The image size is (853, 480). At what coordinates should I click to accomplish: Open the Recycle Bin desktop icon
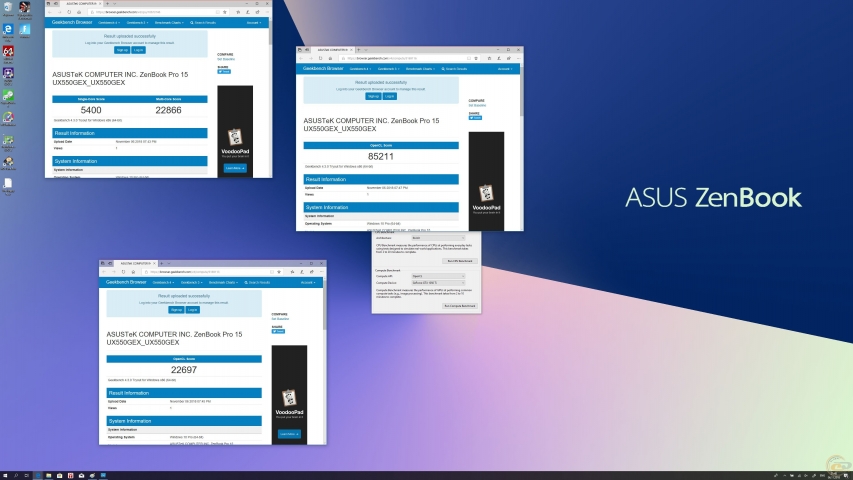point(8,9)
